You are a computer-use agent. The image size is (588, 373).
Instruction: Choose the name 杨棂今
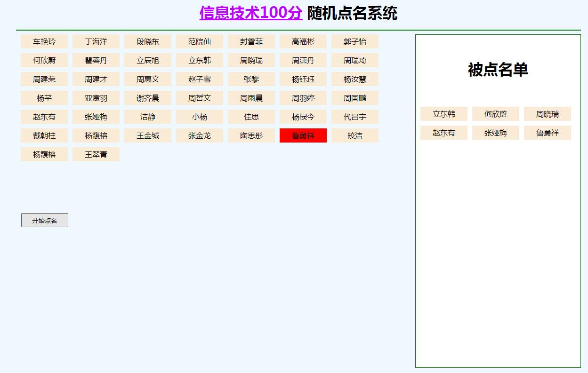point(303,117)
